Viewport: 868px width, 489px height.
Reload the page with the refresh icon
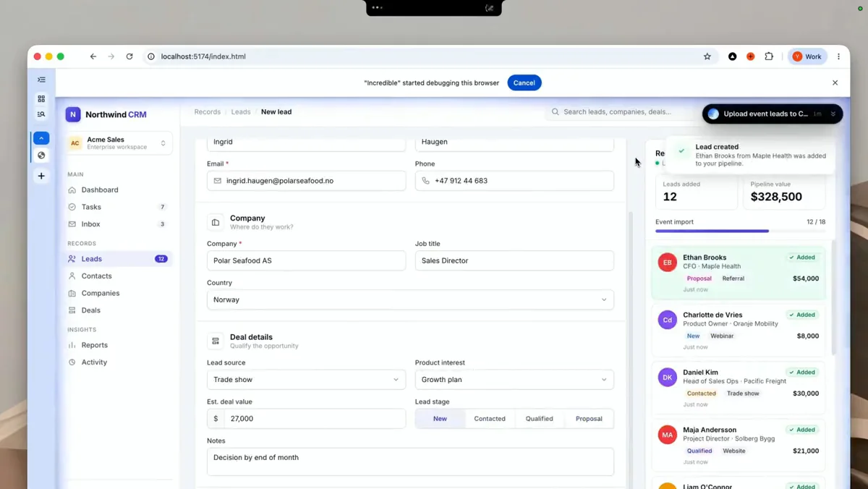pyautogui.click(x=129, y=56)
